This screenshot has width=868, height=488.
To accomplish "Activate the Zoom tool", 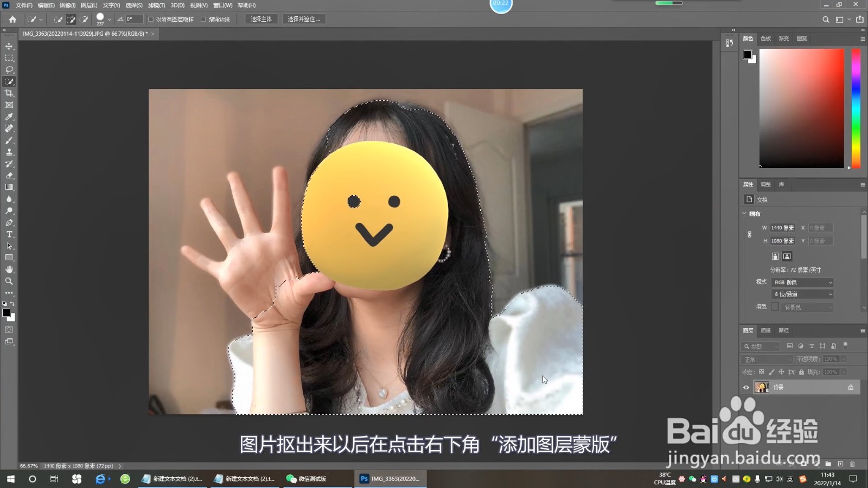I will click(x=9, y=281).
